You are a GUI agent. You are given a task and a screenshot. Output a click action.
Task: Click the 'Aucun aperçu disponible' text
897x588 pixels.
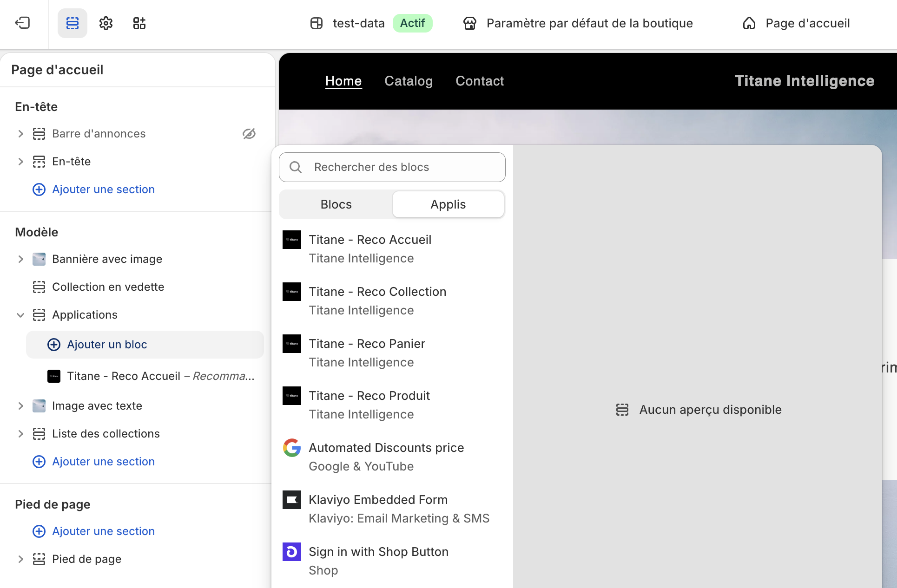pos(710,410)
